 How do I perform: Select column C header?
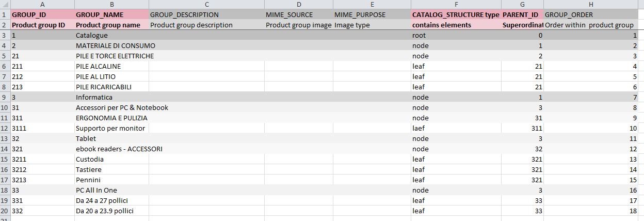[x=206, y=4]
